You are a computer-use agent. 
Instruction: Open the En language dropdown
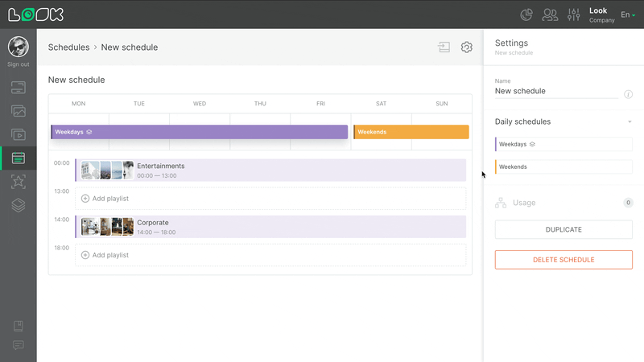pyautogui.click(x=627, y=14)
